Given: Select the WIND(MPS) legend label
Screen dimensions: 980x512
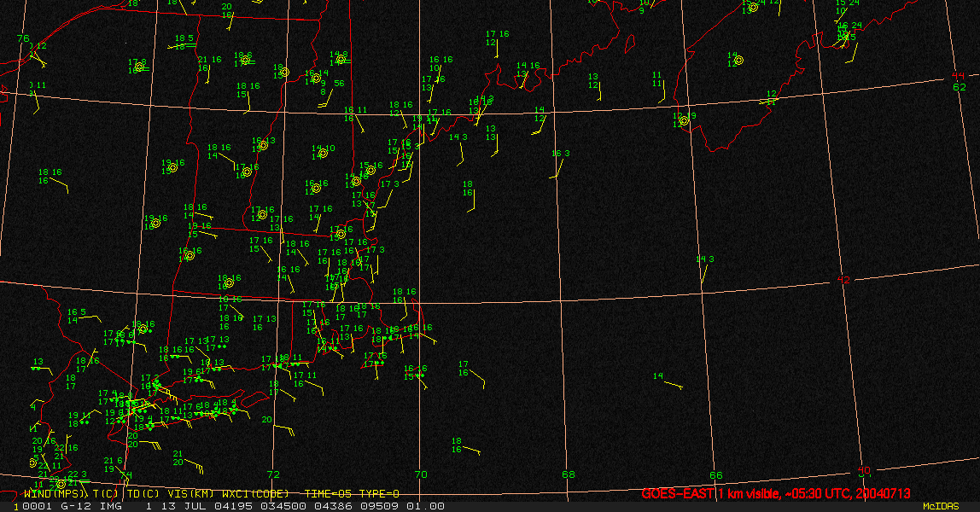Looking at the screenshot, I should click(56, 494).
